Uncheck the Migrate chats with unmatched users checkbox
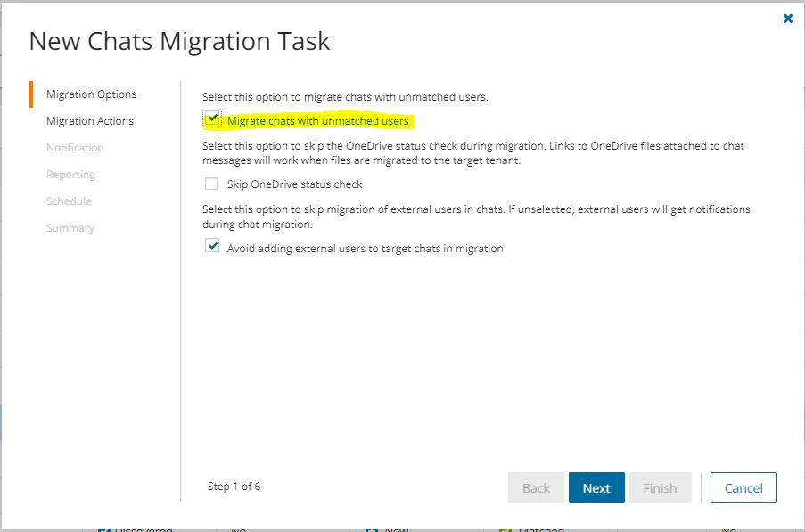The height and width of the screenshot is (532, 805). click(211, 120)
